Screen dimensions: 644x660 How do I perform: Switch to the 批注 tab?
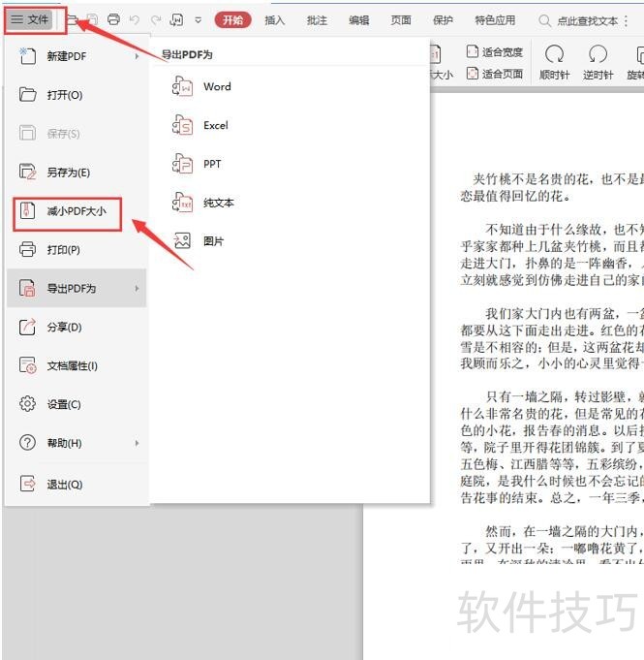(317, 20)
